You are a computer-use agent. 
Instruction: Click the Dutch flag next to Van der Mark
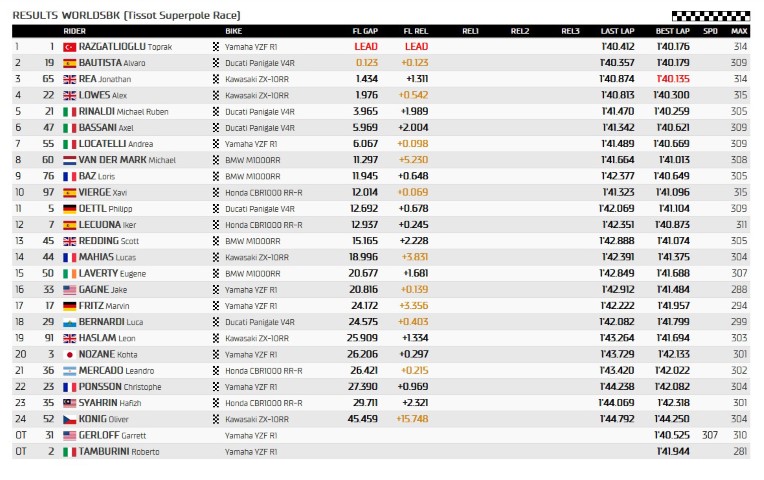pos(69,159)
